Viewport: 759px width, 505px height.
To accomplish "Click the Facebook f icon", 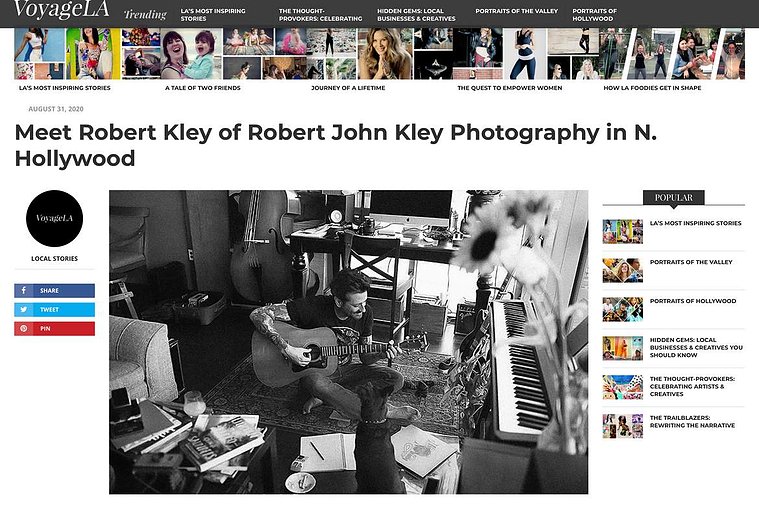I will [x=24, y=291].
